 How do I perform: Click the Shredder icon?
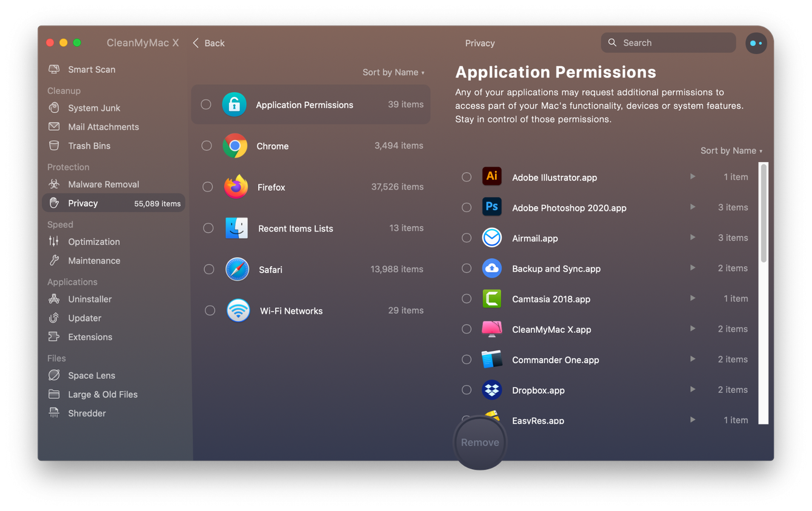coord(54,413)
